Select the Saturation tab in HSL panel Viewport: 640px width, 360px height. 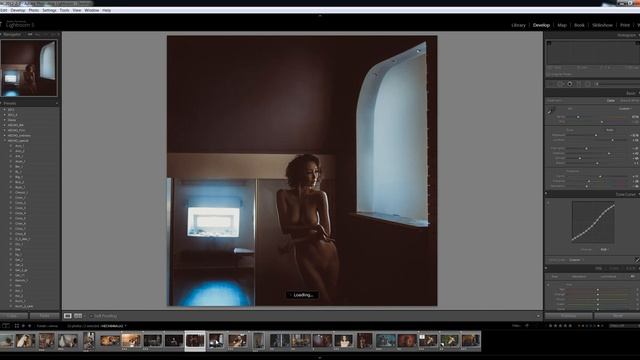pos(579,276)
